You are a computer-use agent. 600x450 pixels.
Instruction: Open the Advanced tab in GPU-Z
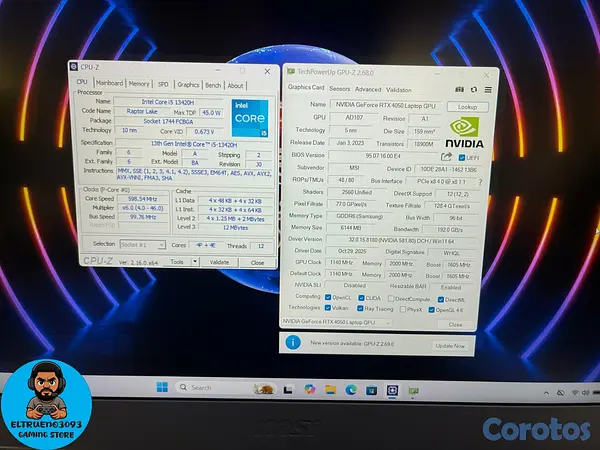pos(368,89)
